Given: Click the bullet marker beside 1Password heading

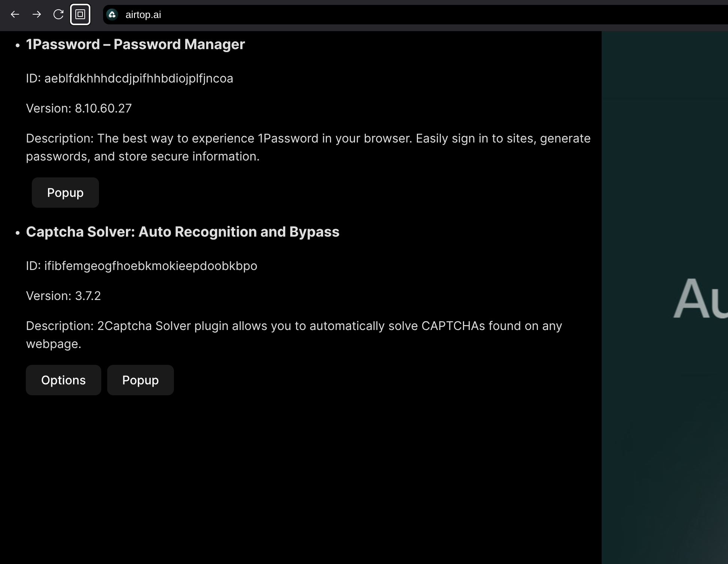Looking at the screenshot, I should (18, 45).
